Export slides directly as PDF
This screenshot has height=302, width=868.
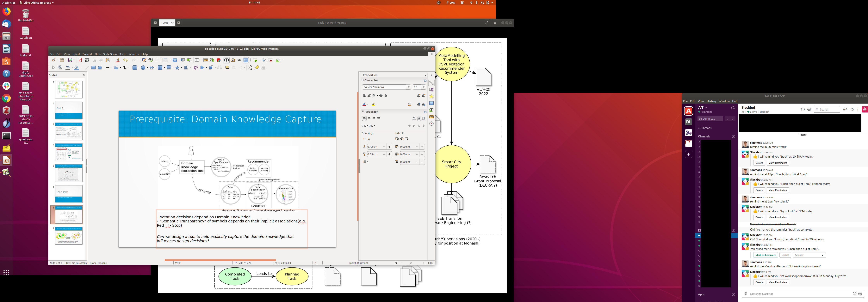click(x=80, y=60)
